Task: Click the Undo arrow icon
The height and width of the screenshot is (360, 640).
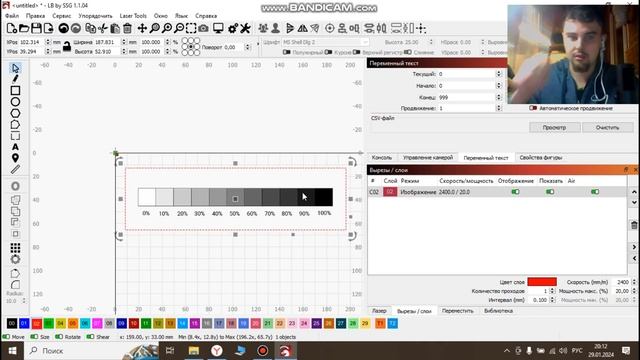Action: (63, 28)
